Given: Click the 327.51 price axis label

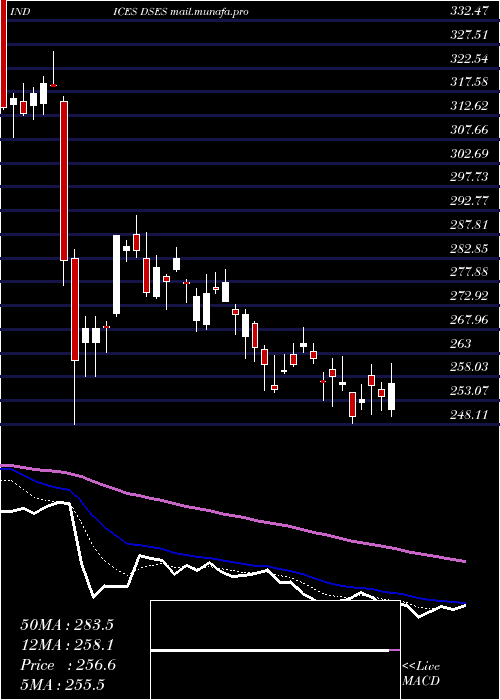Looking at the screenshot, I should pyautogui.click(x=469, y=35).
